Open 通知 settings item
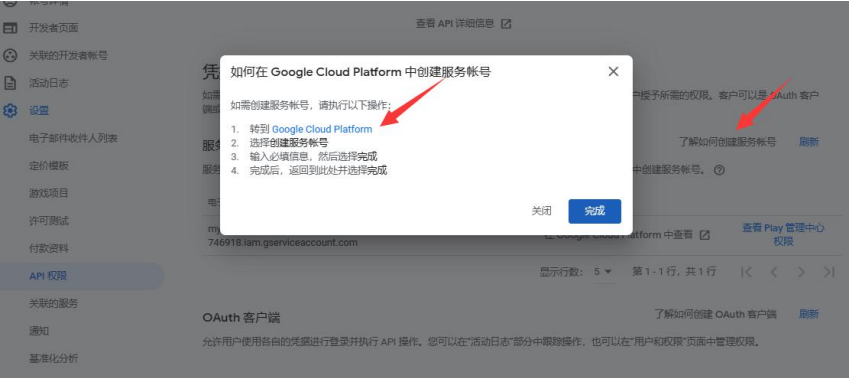The width and height of the screenshot is (851, 378). 39,331
